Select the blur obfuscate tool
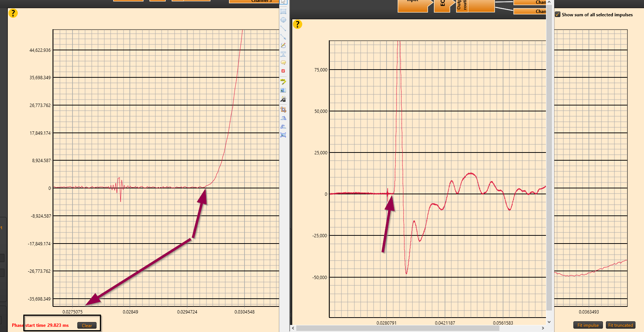The height and width of the screenshot is (332, 644). click(x=283, y=90)
